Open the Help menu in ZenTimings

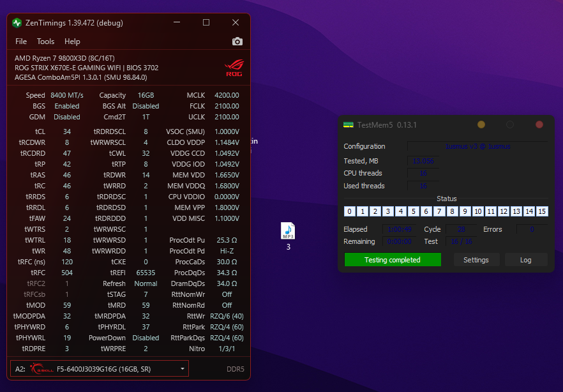pos(72,41)
